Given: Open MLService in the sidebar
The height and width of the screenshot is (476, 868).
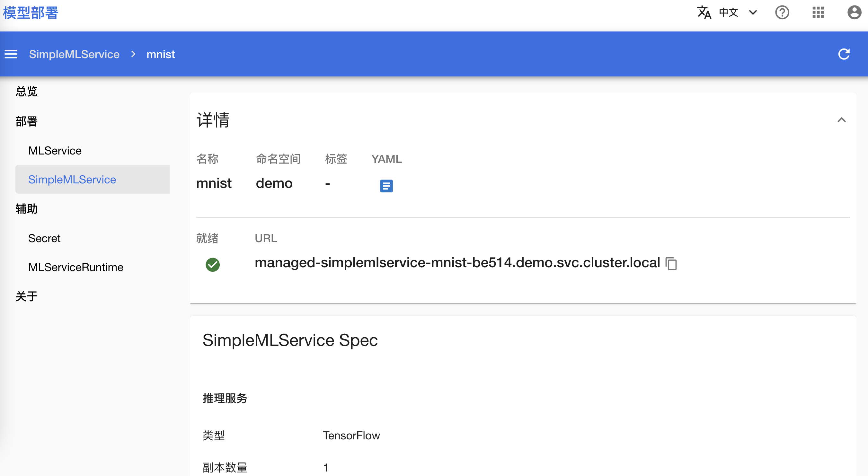Looking at the screenshot, I should pyautogui.click(x=55, y=151).
